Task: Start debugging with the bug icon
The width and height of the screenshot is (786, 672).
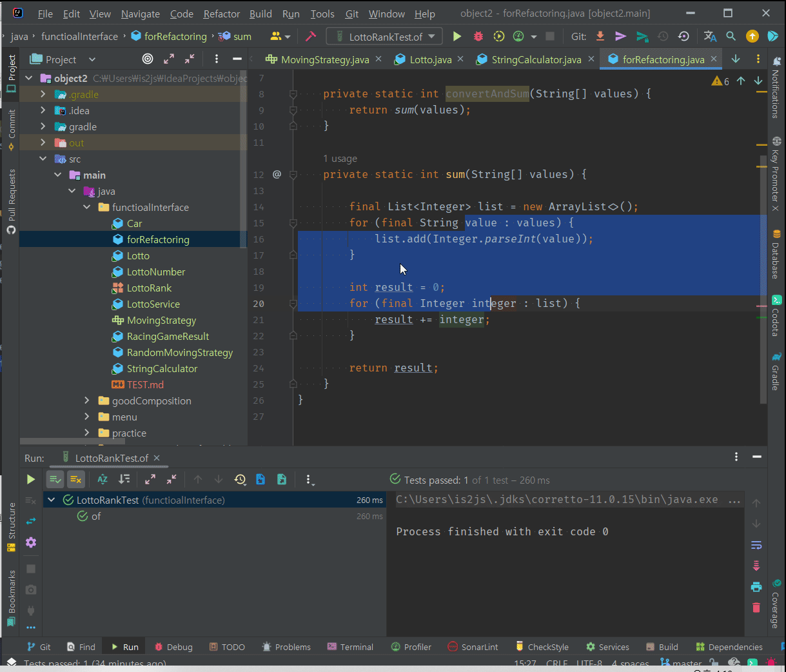Action: (478, 37)
